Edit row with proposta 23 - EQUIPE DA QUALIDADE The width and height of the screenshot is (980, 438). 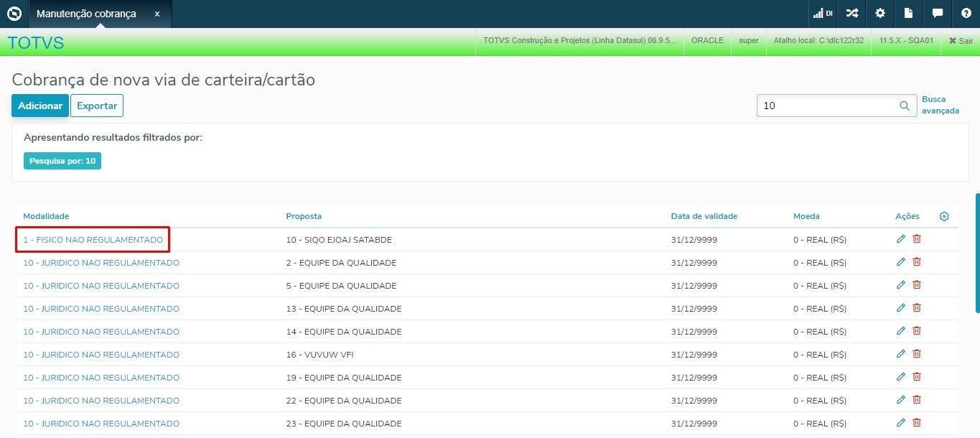point(901,423)
